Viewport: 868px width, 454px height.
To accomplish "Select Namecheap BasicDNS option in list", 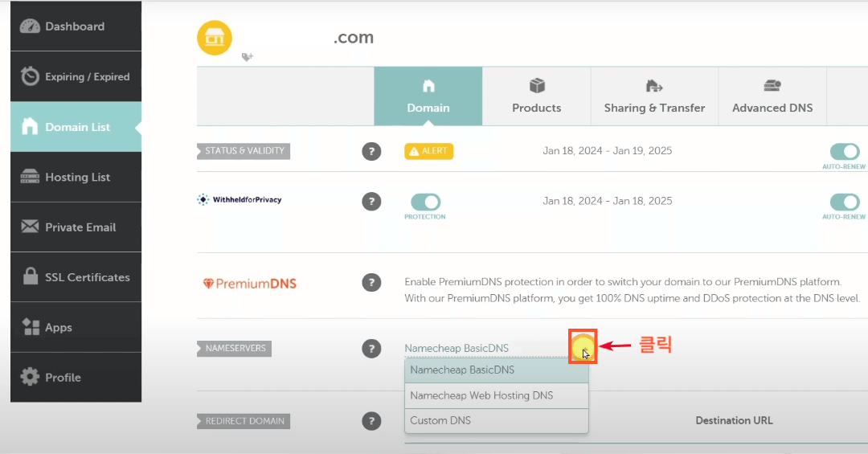I will pyautogui.click(x=497, y=370).
